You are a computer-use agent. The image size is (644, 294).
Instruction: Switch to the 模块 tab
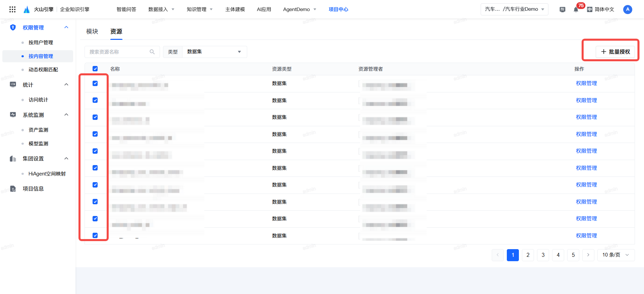pos(92,31)
